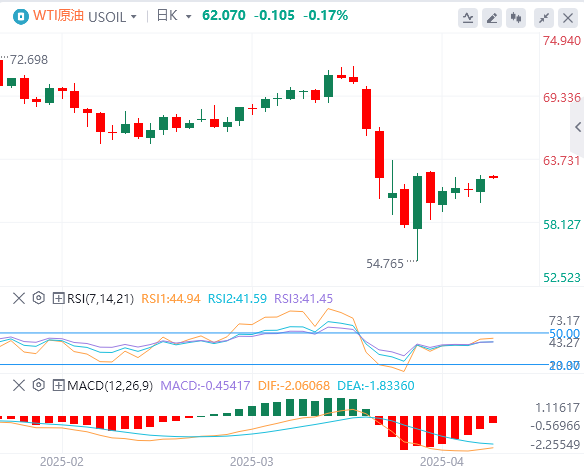Click the RSI 73.17 axis label
This screenshot has width=584, height=473.
(565, 321)
